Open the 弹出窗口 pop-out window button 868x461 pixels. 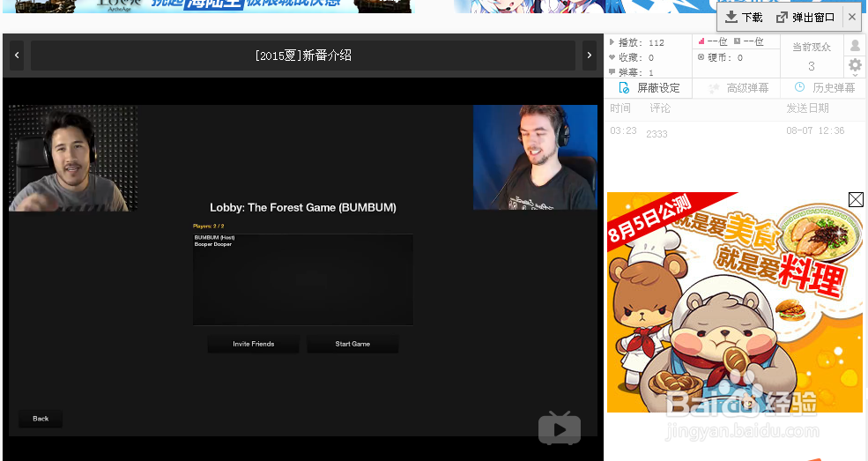(805, 17)
